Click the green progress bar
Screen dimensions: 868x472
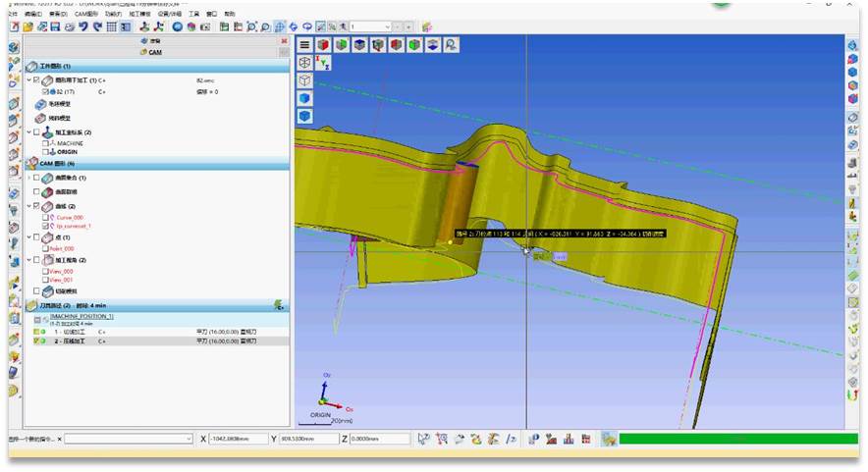click(738, 439)
